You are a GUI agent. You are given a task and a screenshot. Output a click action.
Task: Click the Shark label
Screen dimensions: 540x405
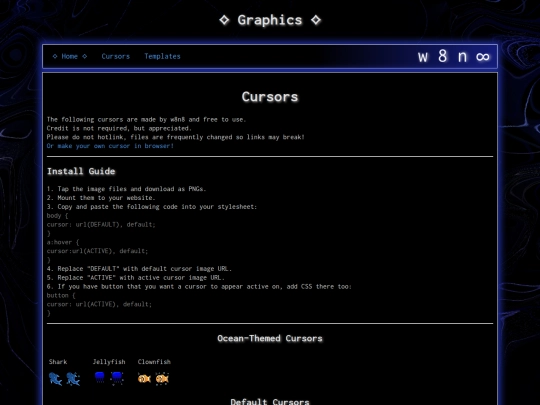click(58, 362)
